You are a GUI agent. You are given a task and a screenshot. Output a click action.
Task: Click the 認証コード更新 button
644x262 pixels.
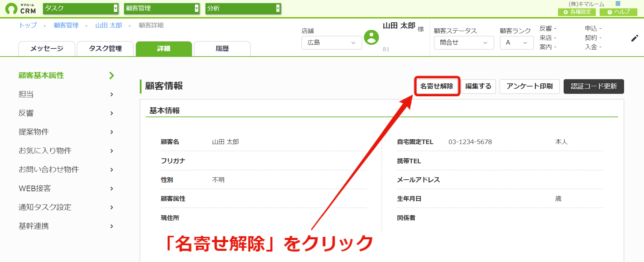pos(594,86)
